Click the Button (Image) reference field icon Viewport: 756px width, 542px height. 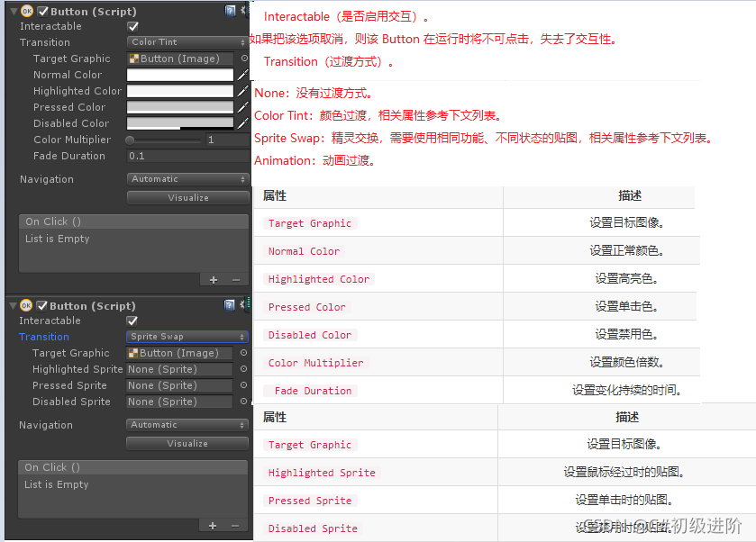tap(178, 59)
